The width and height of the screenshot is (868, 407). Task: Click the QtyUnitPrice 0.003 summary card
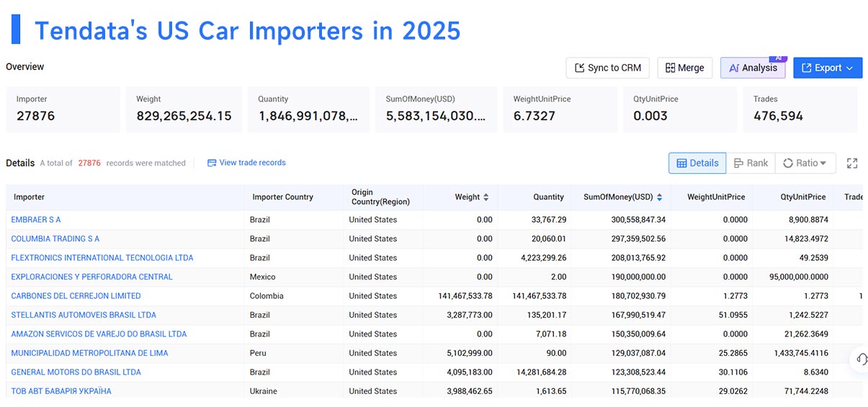click(680, 109)
